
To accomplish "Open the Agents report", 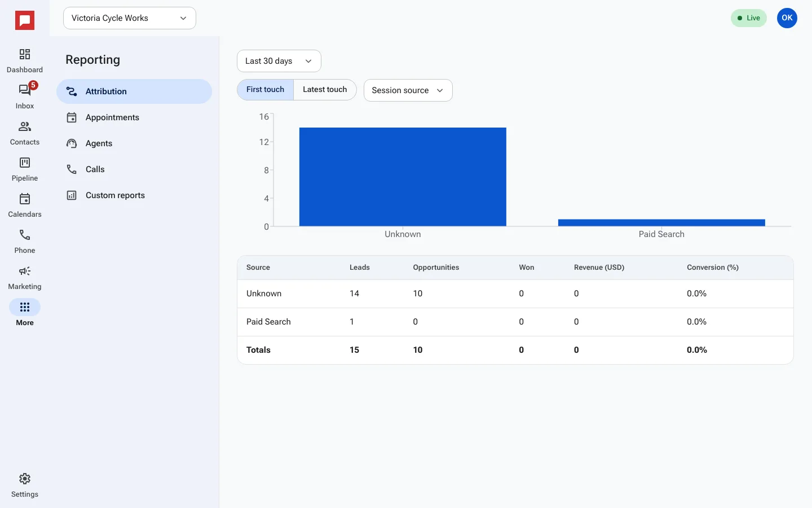I will pos(134,143).
